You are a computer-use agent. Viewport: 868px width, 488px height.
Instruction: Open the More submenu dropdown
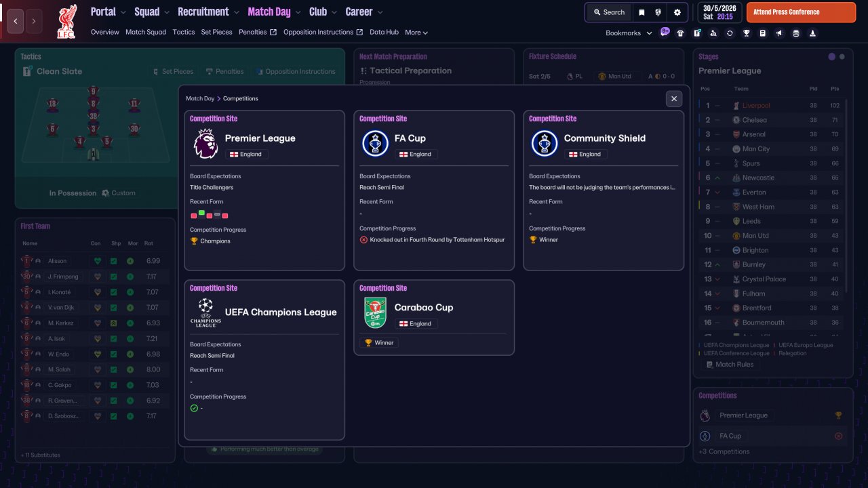point(416,33)
